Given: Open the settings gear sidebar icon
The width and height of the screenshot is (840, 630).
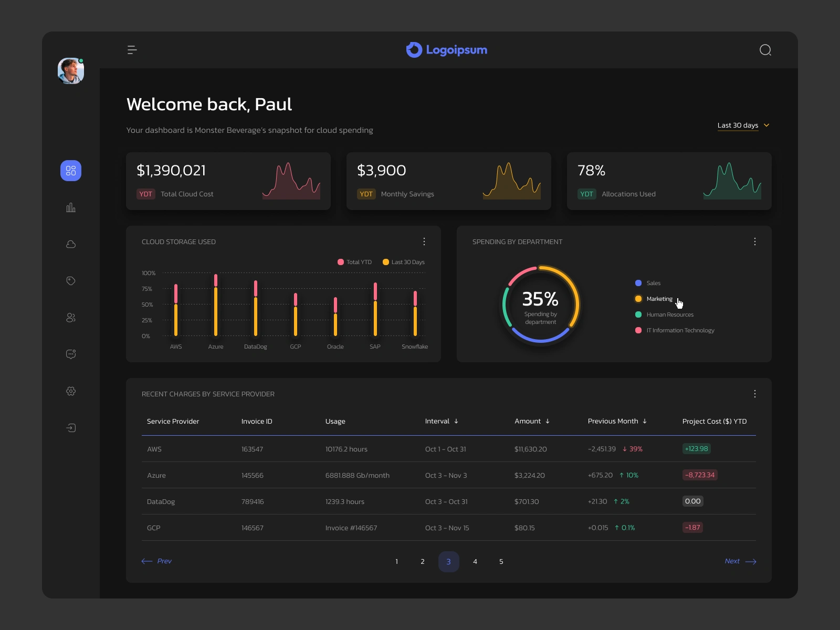Looking at the screenshot, I should point(71,391).
